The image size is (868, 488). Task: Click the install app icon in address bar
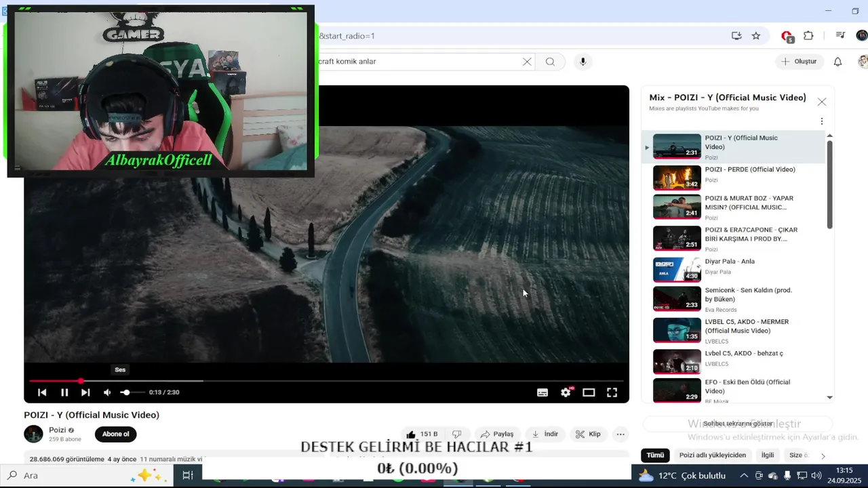[x=736, y=36]
